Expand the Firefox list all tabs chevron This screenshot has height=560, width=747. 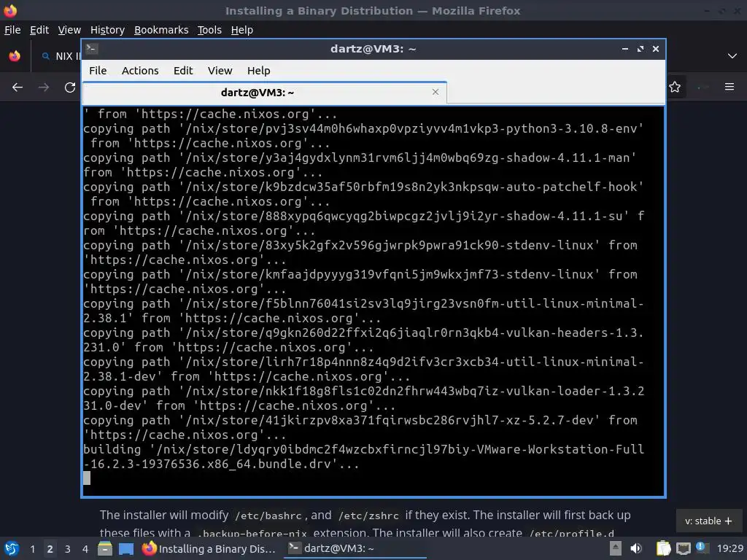[x=732, y=55]
